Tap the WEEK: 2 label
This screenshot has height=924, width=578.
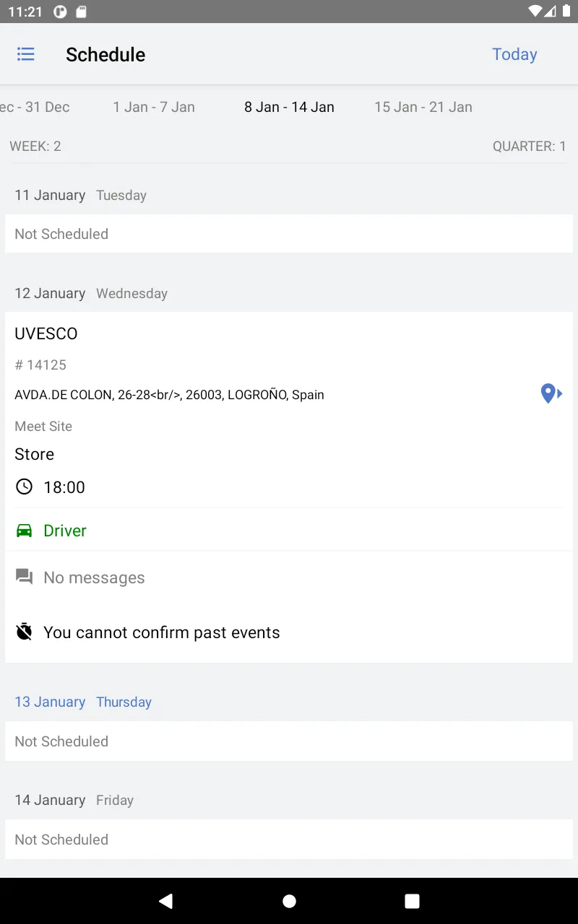pyautogui.click(x=35, y=146)
